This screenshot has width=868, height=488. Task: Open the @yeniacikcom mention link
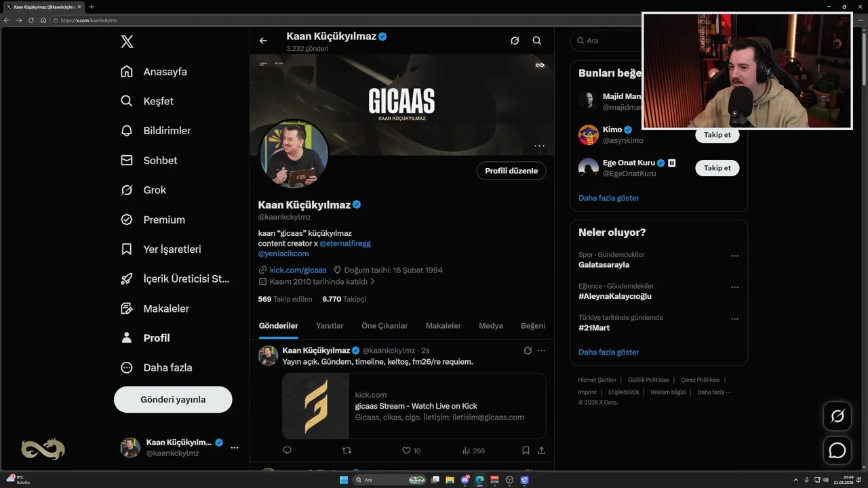[283, 253]
